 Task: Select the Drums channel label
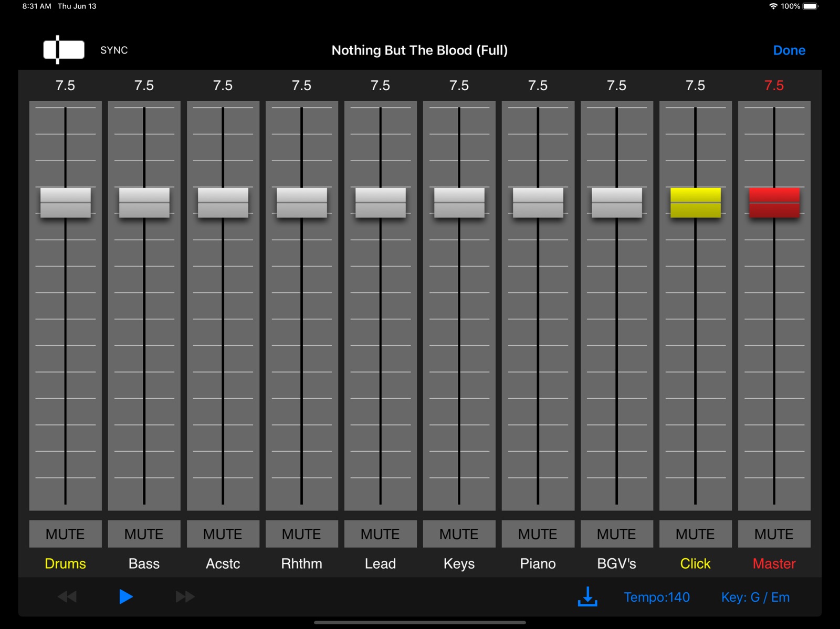[66, 563]
